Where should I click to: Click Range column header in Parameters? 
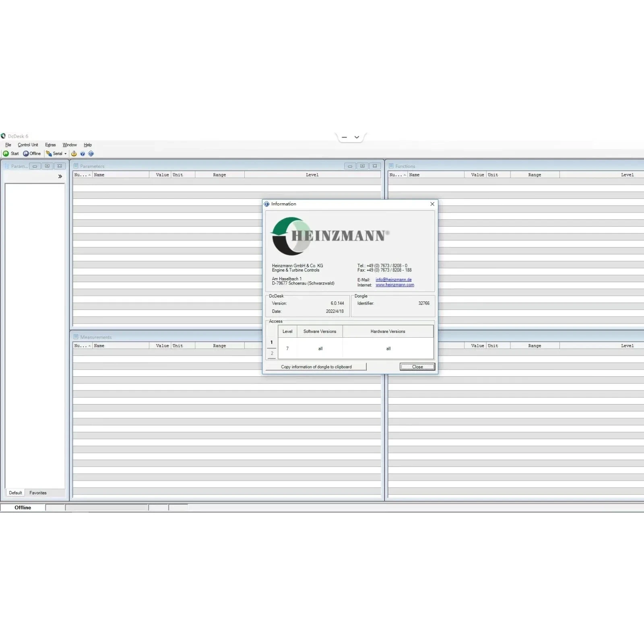(220, 175)
